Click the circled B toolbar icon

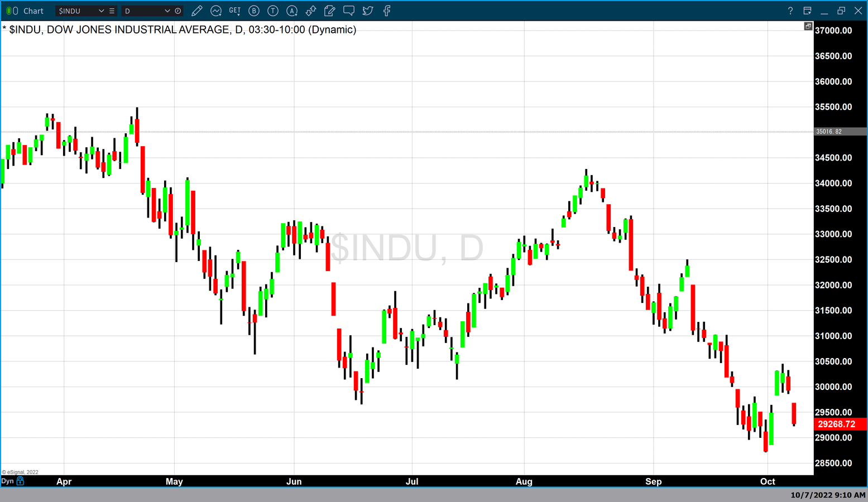click(x=254, y=11)
